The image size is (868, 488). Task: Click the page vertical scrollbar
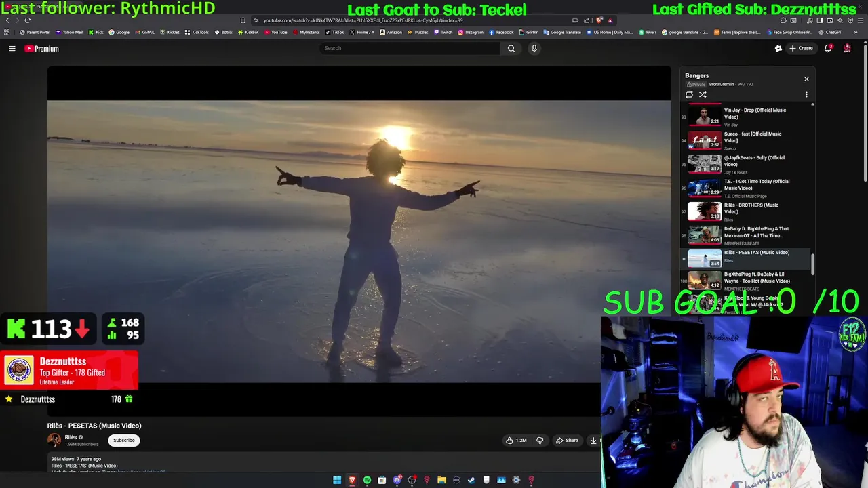pos(865,112)
